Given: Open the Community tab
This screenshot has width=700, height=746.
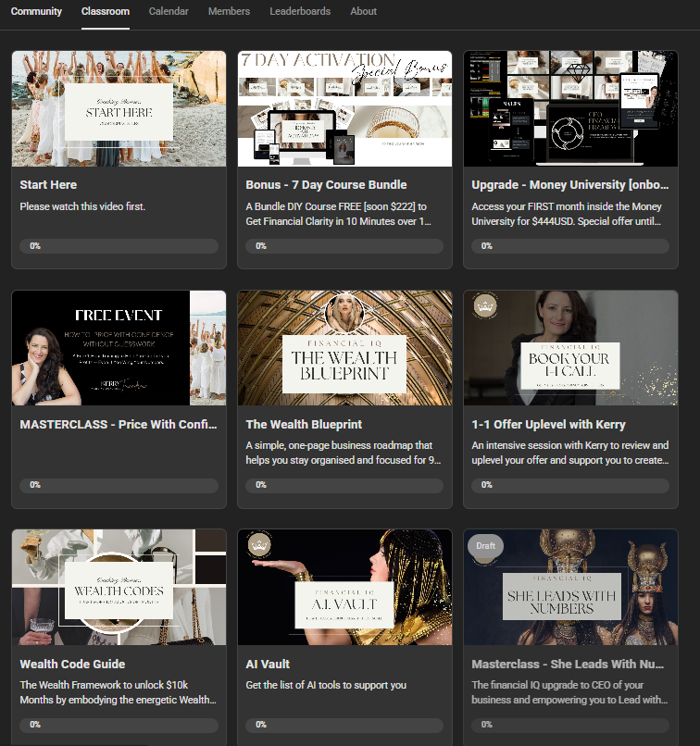Looking at the screenshot, I should point(36,11).
